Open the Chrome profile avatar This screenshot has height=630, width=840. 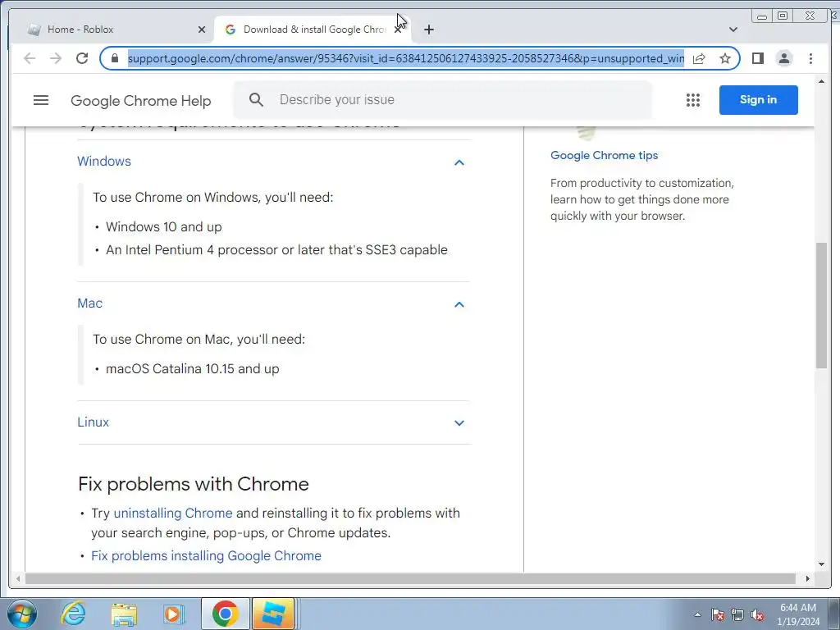784,58
